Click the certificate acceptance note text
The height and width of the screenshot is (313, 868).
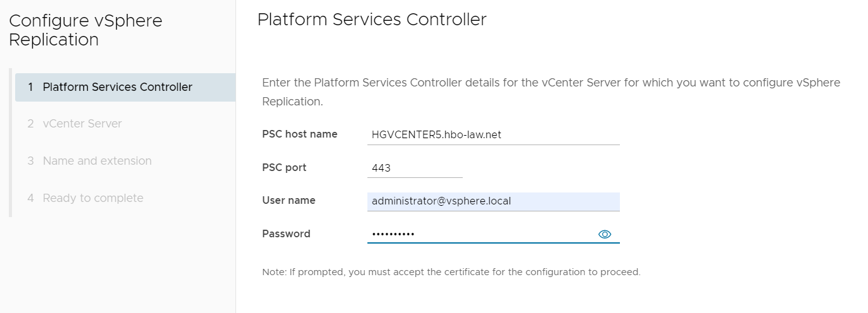click(451, 272)
